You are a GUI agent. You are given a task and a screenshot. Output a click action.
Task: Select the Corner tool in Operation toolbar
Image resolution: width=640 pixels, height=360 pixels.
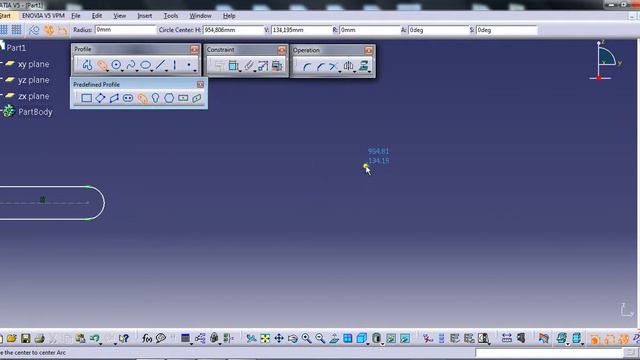pos(307,66)
